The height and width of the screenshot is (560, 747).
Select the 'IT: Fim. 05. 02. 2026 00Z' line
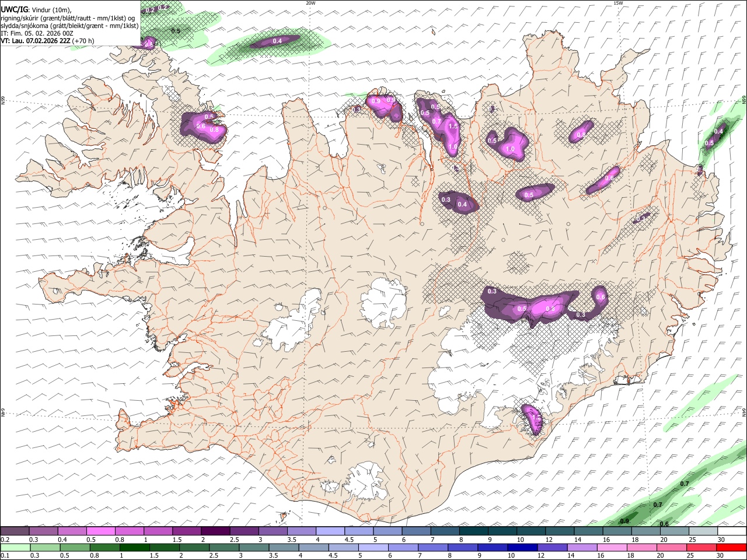pyautogui.click(x=37, y=33)
